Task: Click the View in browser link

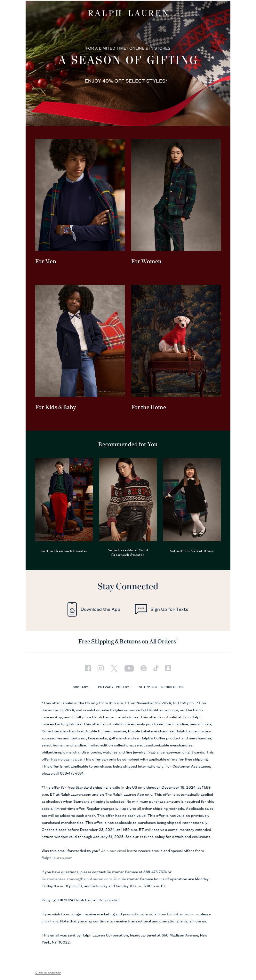Action: coord(48,973)
